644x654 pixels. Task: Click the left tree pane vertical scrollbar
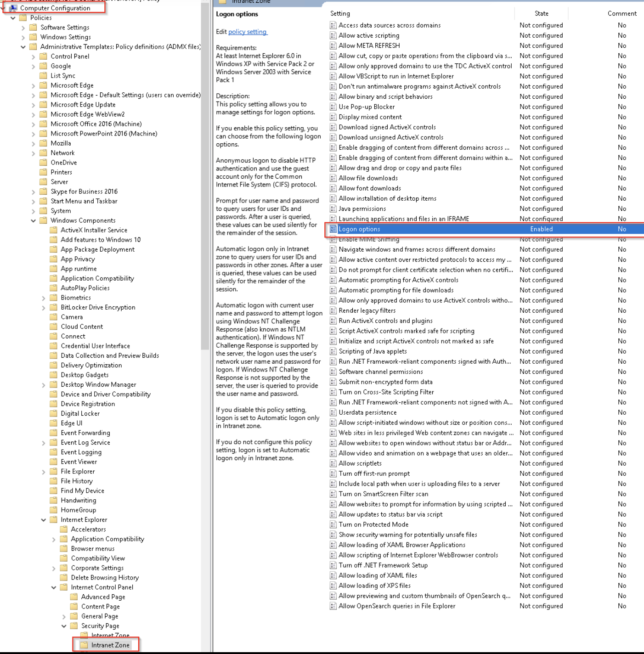(x=205, y=184)
